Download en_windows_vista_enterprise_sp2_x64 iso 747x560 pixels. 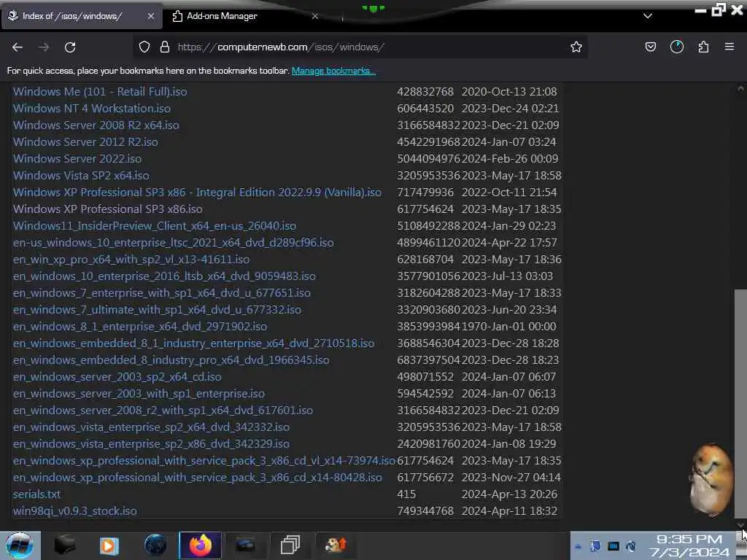pos(151,427)
